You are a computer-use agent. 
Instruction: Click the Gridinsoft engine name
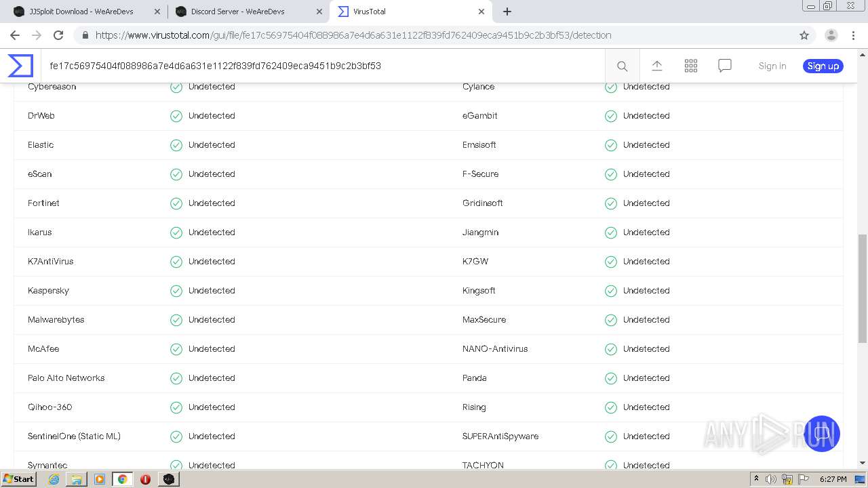coord(483,203)
